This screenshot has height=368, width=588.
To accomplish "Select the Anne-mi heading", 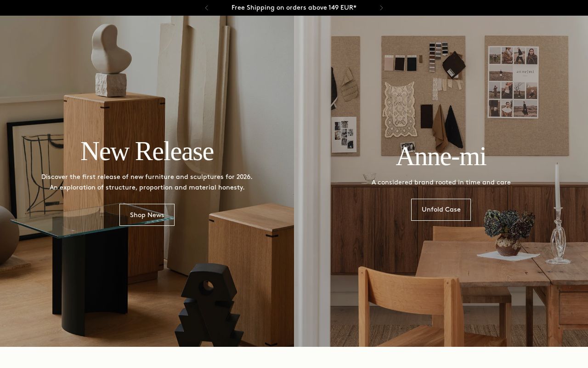I will click(441, 156).
